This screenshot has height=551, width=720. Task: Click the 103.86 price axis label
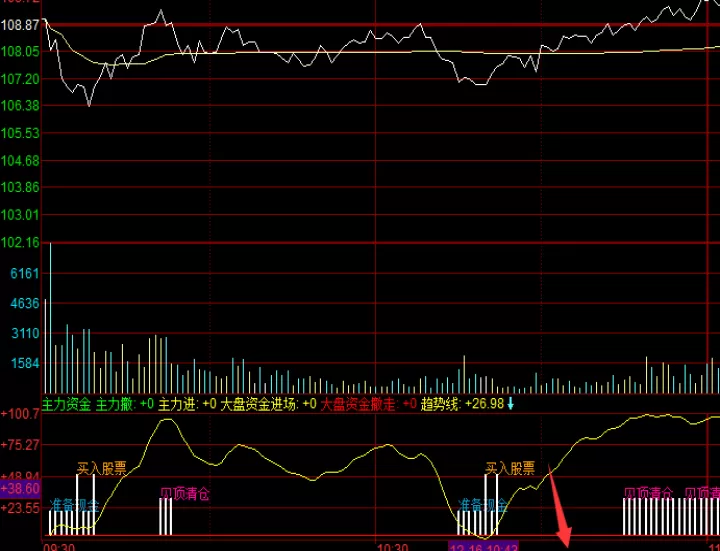click(x=20, y=187)
